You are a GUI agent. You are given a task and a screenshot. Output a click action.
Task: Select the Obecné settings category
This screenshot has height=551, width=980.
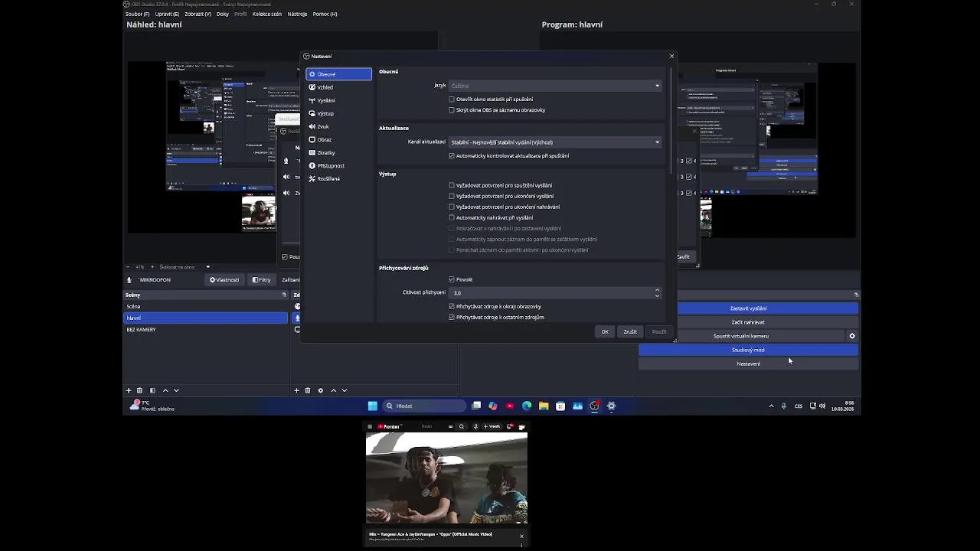click(x=338, y=74)
